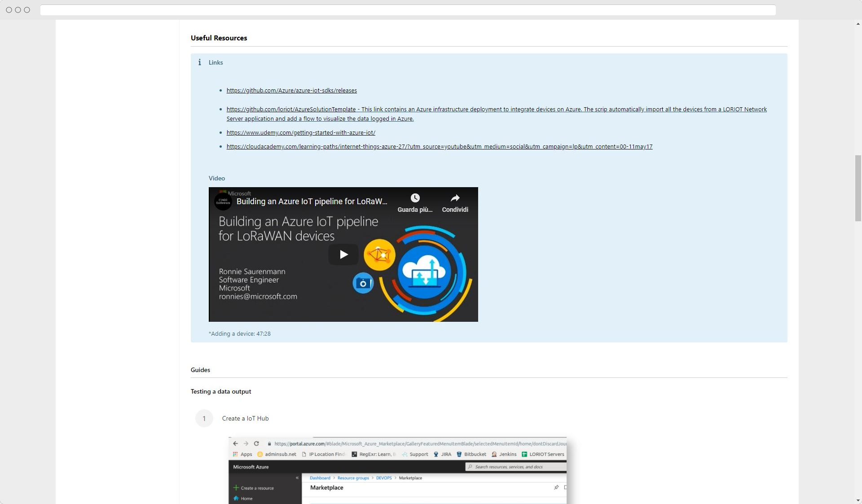Screen dimensions: 862x504
Task: Click the "Links" label
Action: click(216, 62)
